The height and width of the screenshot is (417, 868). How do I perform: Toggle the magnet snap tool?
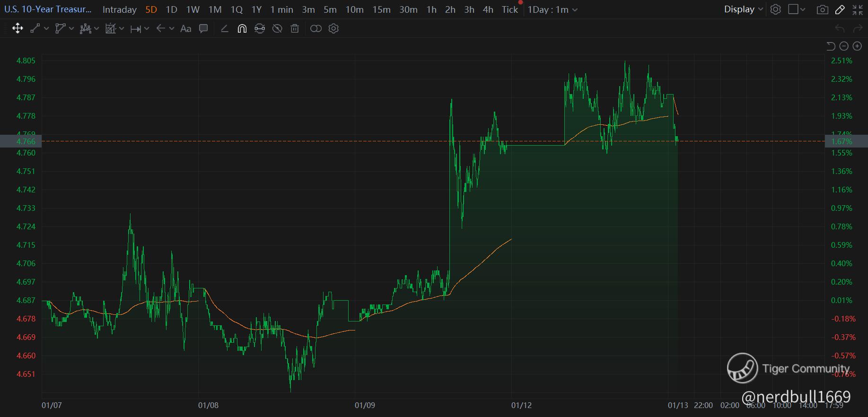click(242, 29)
